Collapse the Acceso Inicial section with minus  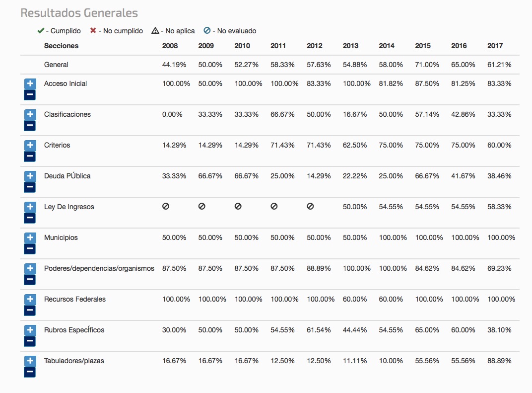click(x=30, y=94)
